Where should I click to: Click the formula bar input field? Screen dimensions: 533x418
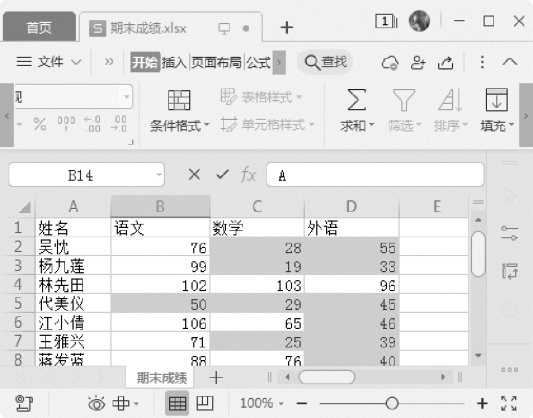pyautogui.click(x=375, y=175)
